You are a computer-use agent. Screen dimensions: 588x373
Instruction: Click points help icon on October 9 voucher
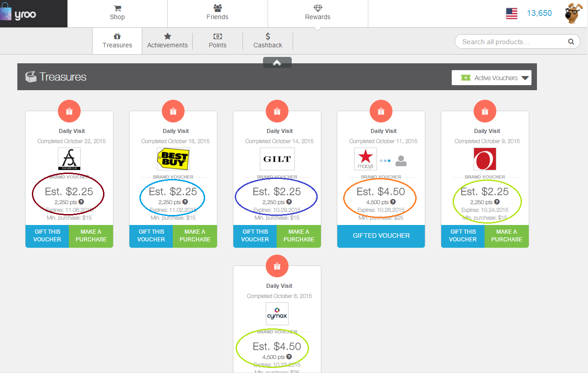point(497,202)
